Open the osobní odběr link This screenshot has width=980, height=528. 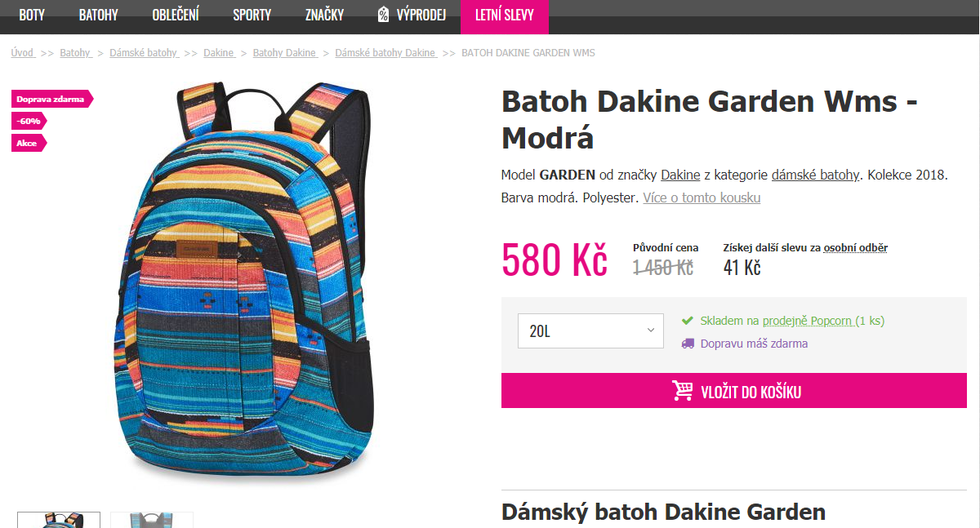pyautogui.click(x=855, y=247)
